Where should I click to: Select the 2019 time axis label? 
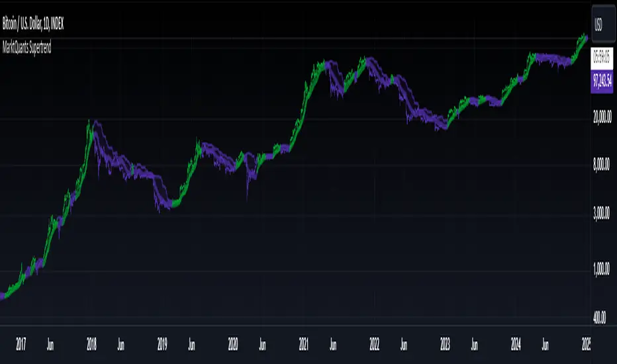162,345
